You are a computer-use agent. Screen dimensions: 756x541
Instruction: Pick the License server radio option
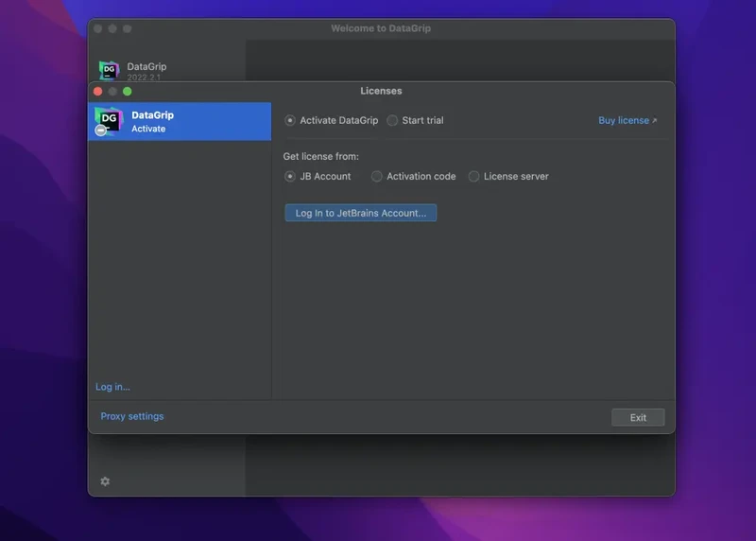click(x=474, y=177)
